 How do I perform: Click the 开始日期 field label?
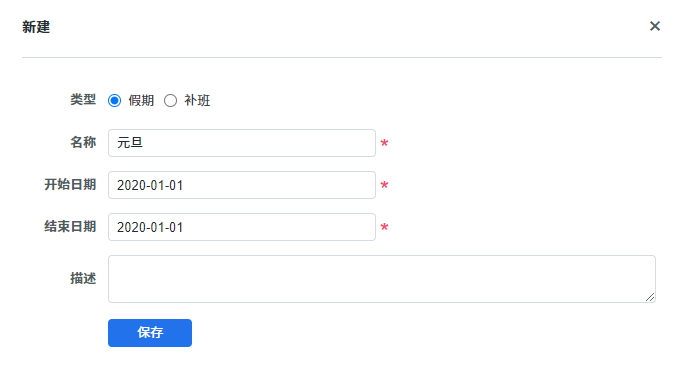point(70,185)
